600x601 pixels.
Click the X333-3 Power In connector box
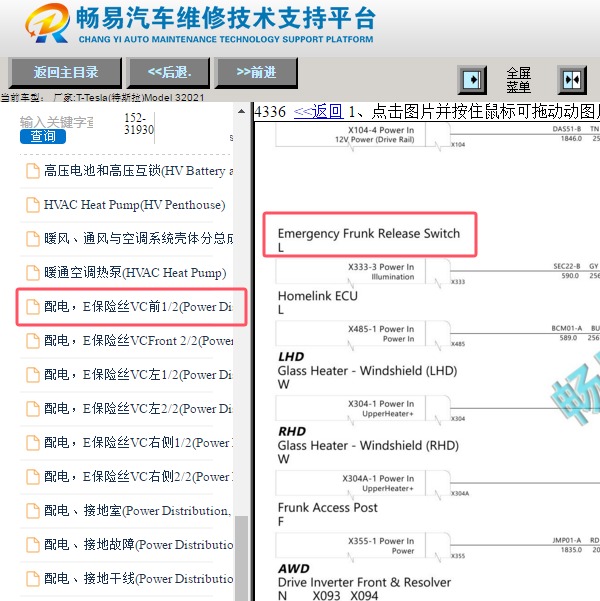tap(362, 271)
